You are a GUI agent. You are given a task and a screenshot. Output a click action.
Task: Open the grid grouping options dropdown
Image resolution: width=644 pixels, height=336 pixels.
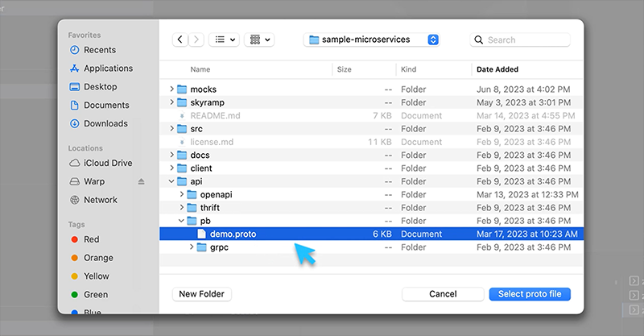point(259,39)
